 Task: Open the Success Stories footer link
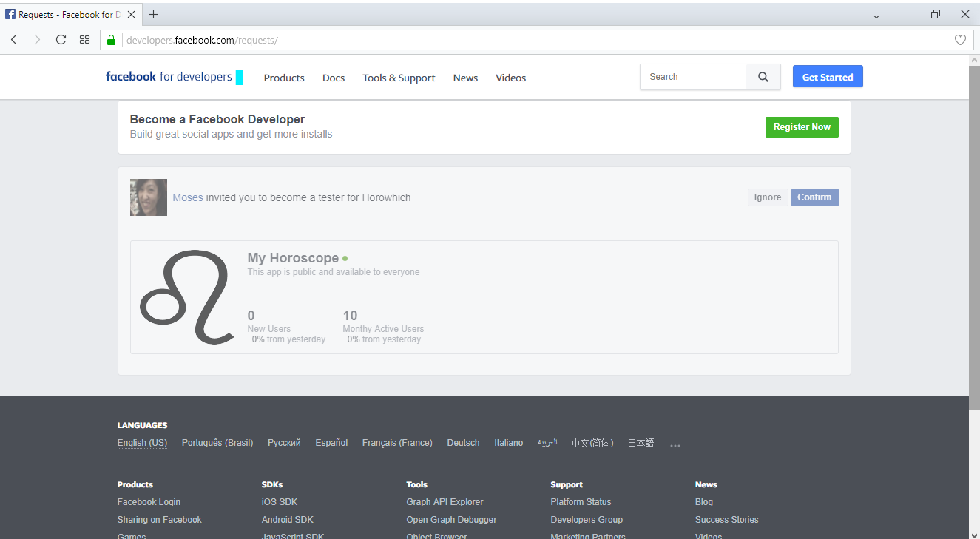point(727,520)
